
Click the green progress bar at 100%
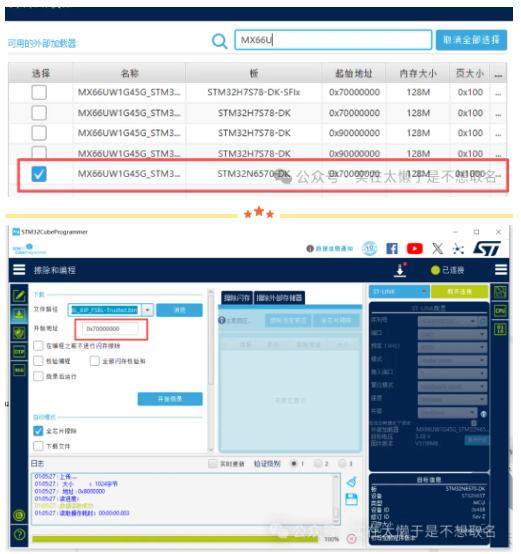tap(175, 539)
